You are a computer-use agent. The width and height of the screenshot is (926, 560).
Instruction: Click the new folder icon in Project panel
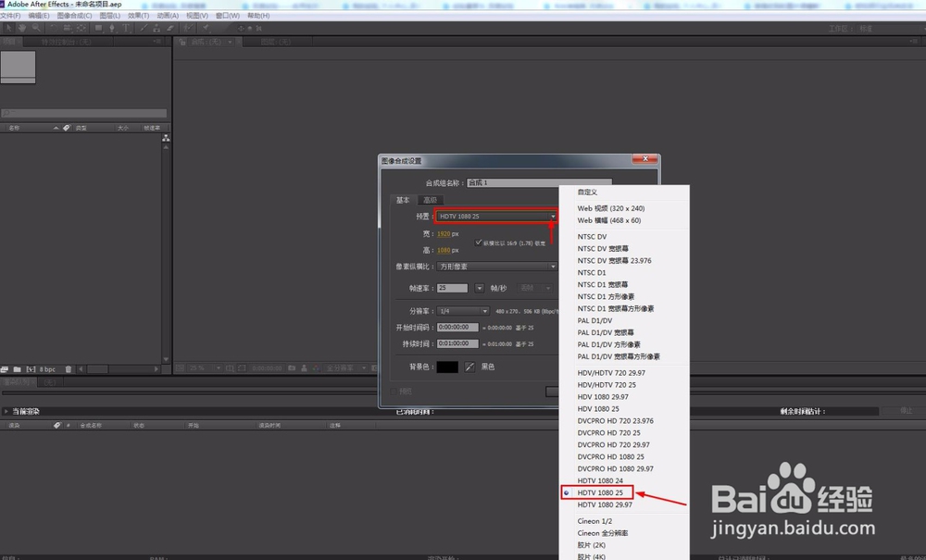[x=17, y=369]
